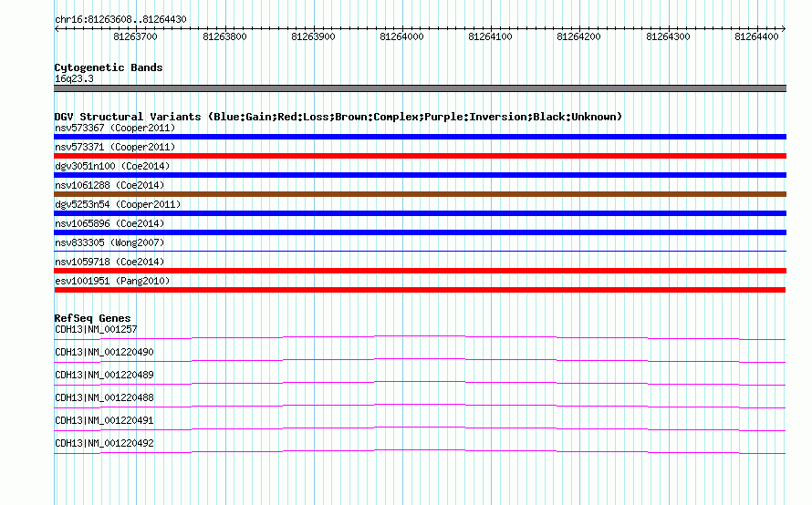This screenshot has width=812, height=505.
Task: Open the CDH13|NM_001220492 transcript label
Action: coord(104,443)
